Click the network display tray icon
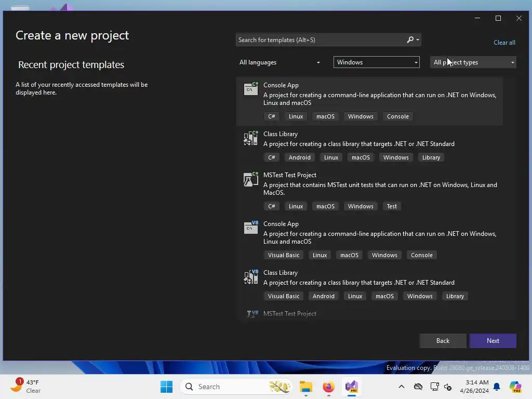Viewport: 532px width, 399px height. point(435,387)
